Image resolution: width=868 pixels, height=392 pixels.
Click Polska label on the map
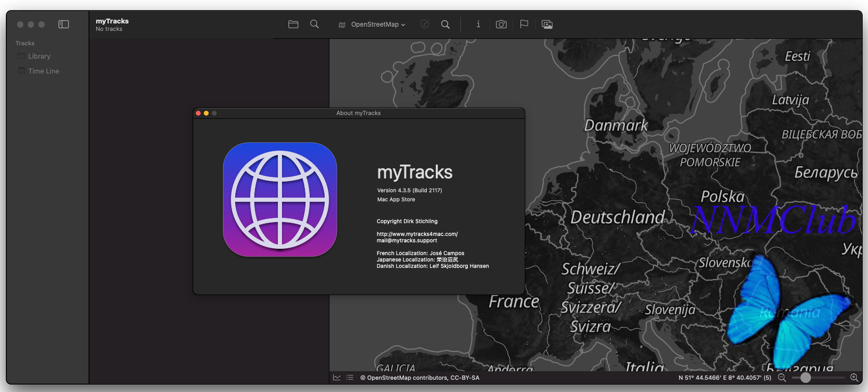click(723, 197)
